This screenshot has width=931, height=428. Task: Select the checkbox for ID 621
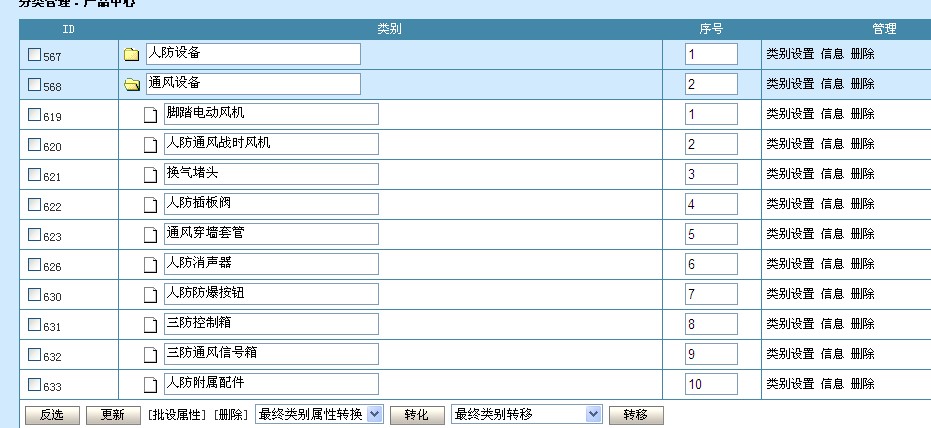coord(35,175)
